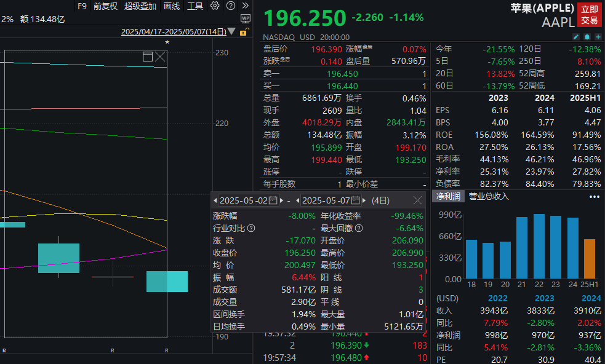Click the 2025H1 orange profit bar
Viewport: 605px width, 364px height.
590,259
